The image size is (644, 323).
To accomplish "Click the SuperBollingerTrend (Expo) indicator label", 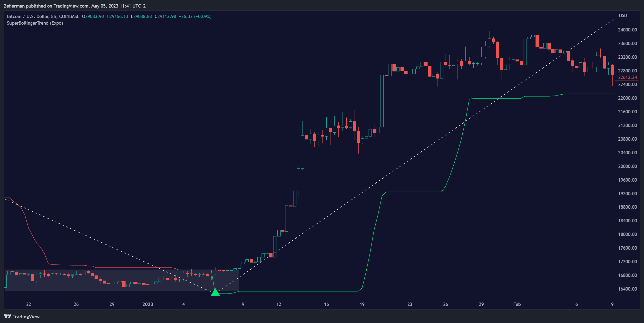I will [35, 23].
